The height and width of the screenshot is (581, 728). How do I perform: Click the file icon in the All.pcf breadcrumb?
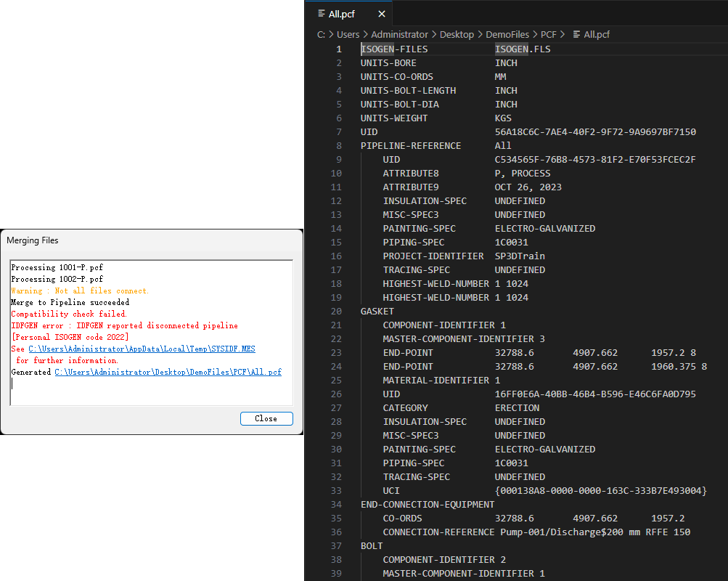576,35
